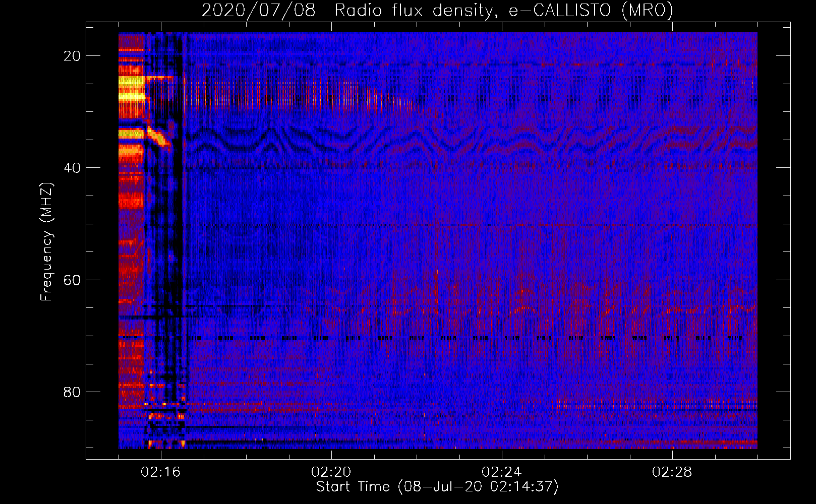Click the 02:24 time tick label

coord(502,472)
